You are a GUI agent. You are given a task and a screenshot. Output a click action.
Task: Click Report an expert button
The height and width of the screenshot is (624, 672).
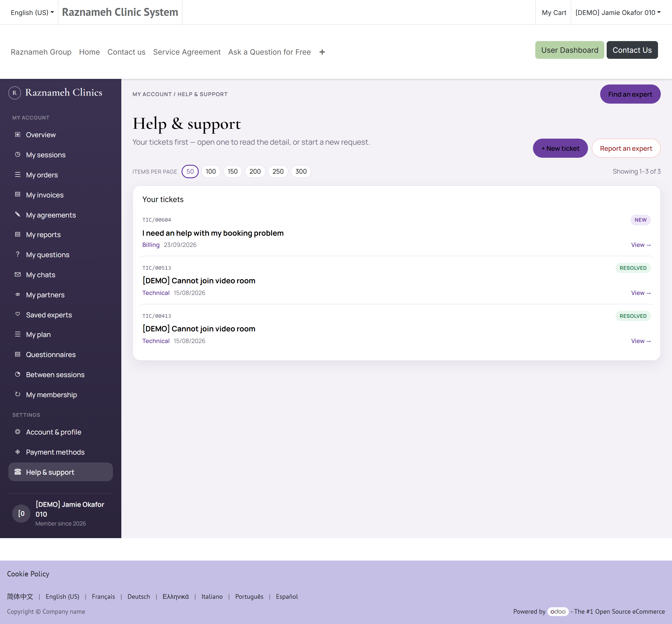coord(626,148)
